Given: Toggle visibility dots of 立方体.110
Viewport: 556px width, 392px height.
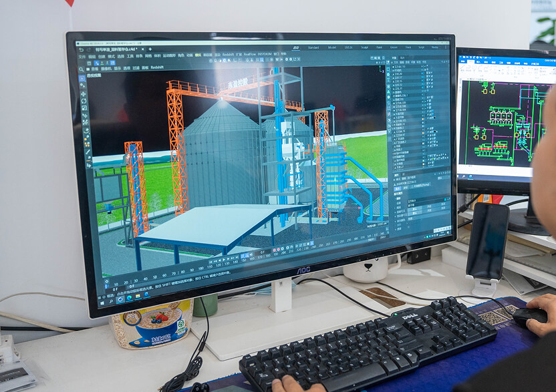Looking at the screenshot, I should tap(422, 66).
